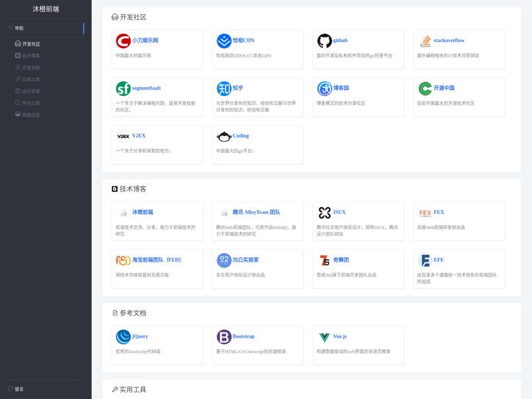
Task: Open the V2EX title link
Action: (x=139, y=136)
